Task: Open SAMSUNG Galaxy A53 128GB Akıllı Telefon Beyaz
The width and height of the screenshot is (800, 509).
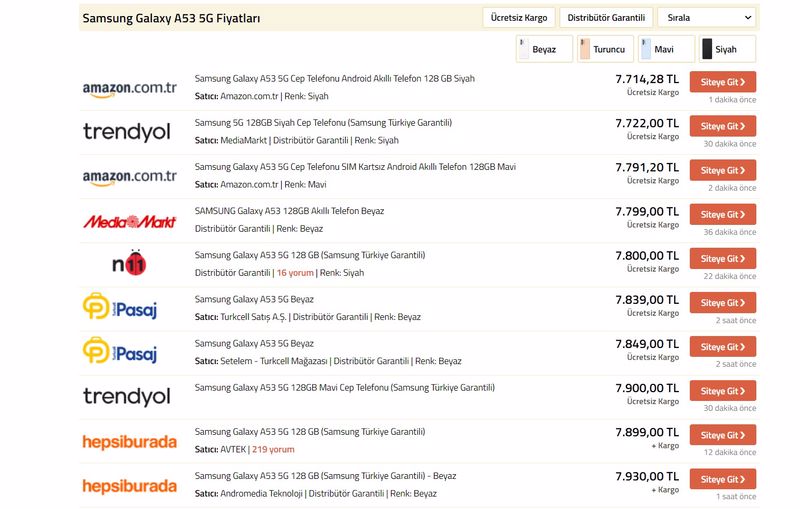Action: [x=289, y=211]
